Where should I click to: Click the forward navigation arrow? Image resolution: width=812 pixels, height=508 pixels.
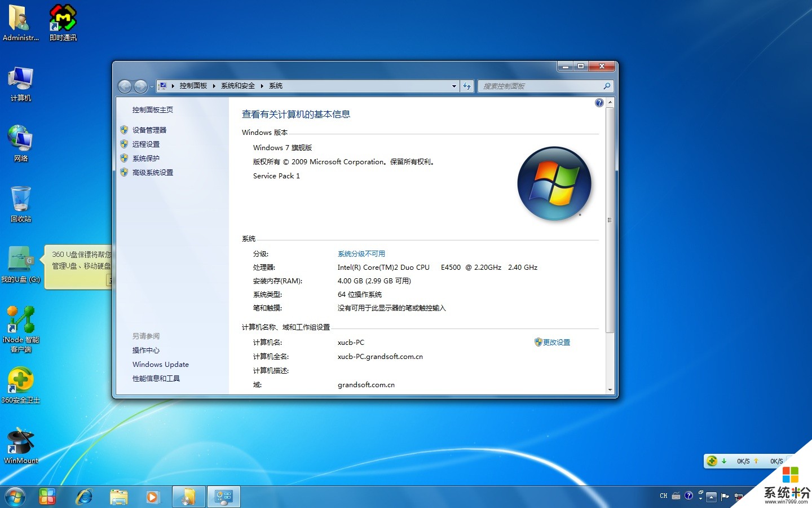[140, 86]
